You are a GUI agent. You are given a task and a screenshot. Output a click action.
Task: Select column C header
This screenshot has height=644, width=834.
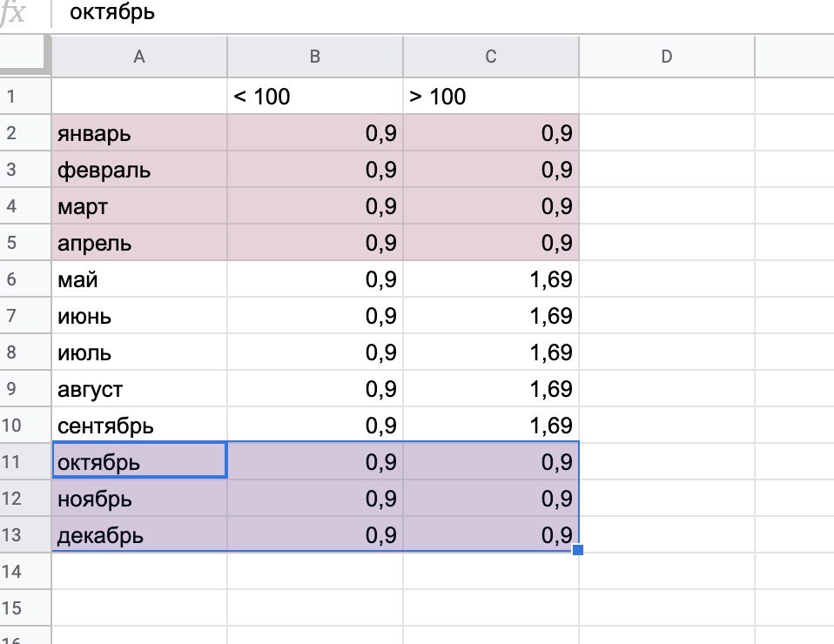[x=491, y=57]
